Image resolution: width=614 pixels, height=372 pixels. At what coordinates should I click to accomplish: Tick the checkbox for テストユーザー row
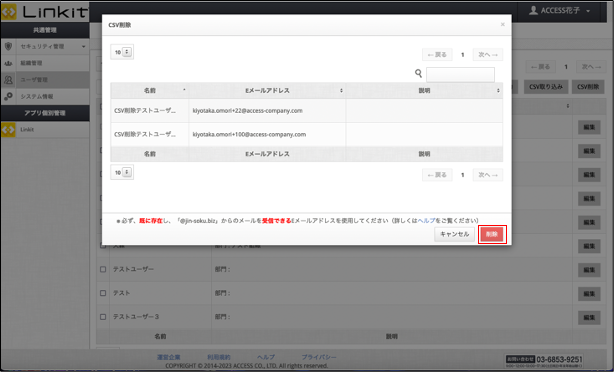click(x=103, y=269)
